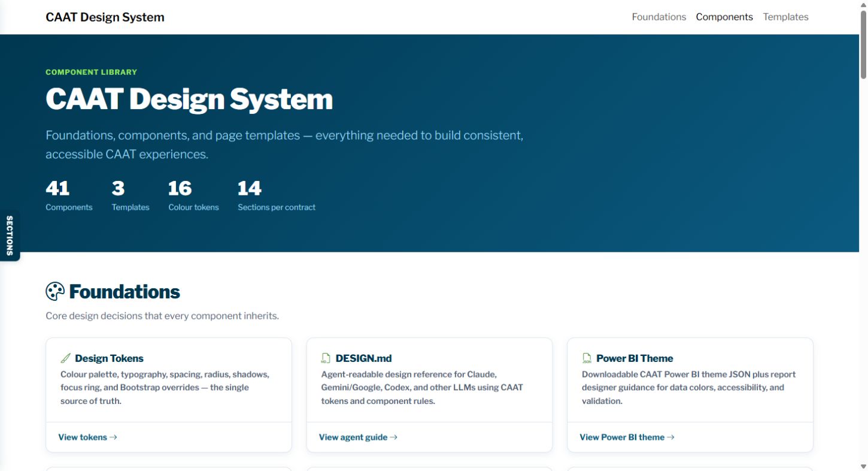The width and height of the screenshot is (868, 471).
Task: Click the palette icon beside Foundations heading
Action: coord(55,292)
